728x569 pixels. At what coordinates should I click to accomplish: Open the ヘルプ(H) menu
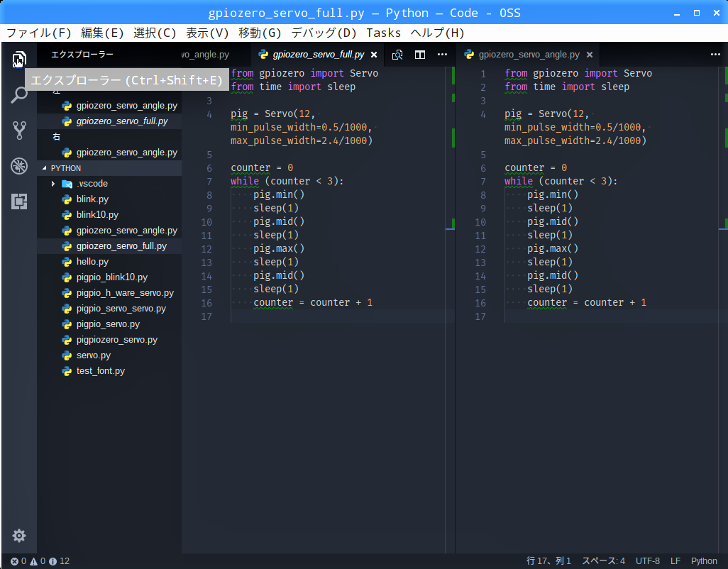(437, 33)
